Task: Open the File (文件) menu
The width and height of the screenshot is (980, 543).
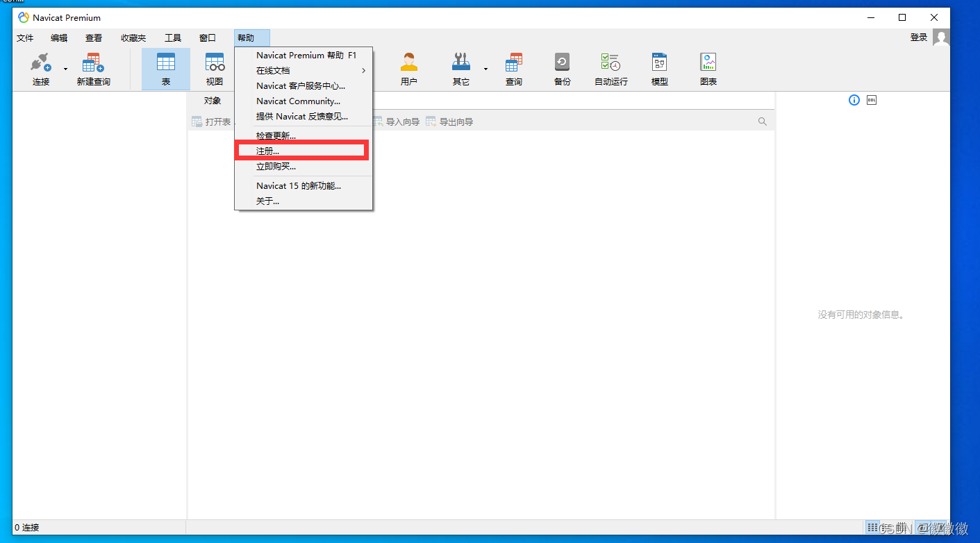Action: pyautogui.click(x=25, y=38)
